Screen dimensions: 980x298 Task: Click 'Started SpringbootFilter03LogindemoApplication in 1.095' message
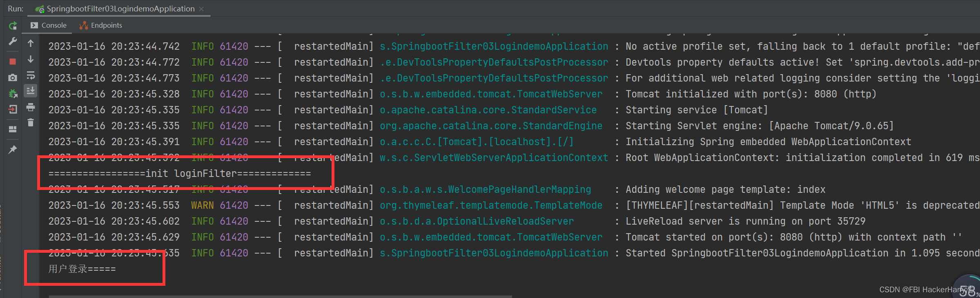click(x=802, y=253)
